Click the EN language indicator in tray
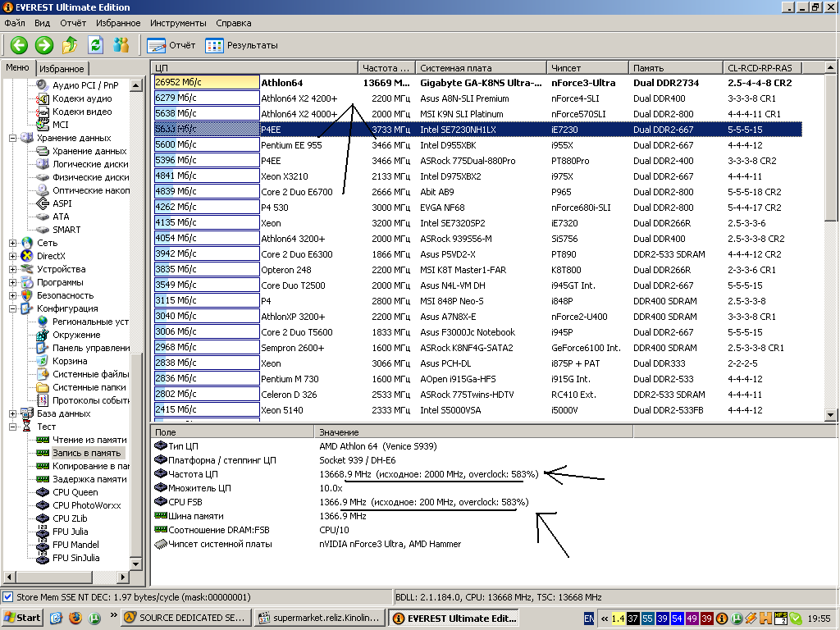This screenshot has height=630, width=840. coord(589,619)
